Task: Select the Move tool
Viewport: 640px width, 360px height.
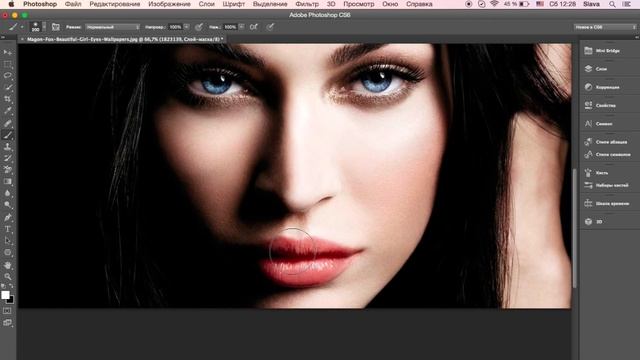Action: [7, 53]
